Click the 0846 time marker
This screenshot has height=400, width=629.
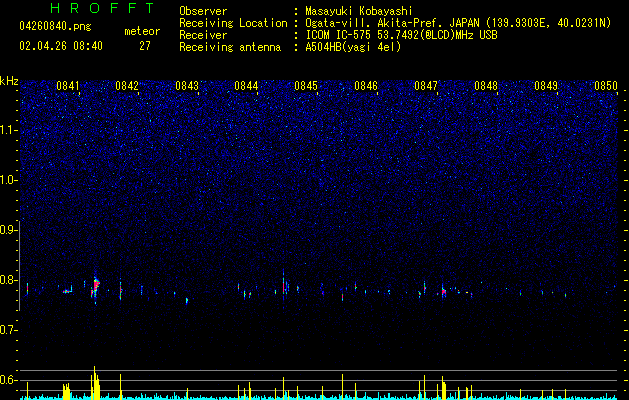pyautogui.click(x=366, y=86)
